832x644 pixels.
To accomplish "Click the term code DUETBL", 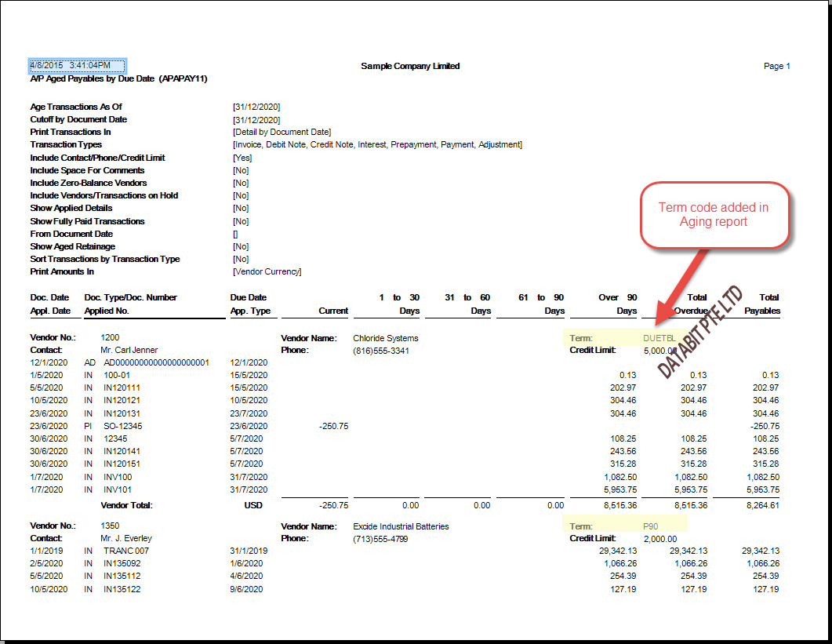I will pyautogui.click(x=659, y=338).
